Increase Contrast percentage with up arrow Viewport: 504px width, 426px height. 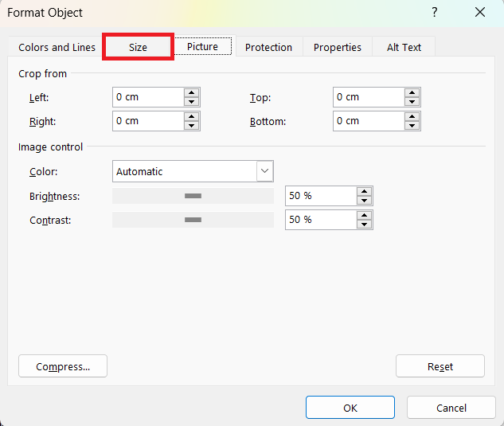(x=364, y=216)
